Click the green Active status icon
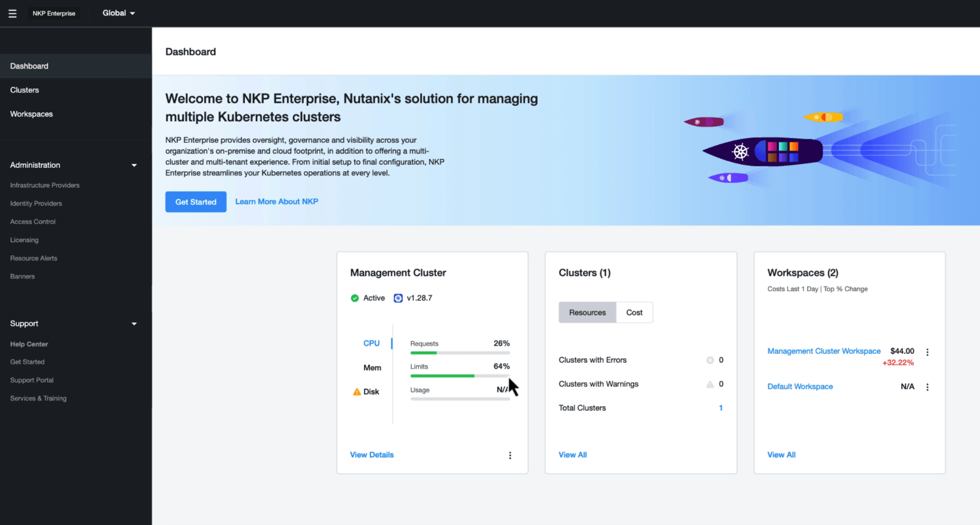The width and height of the screenshot is (980, 525). (x=355, y=298)
